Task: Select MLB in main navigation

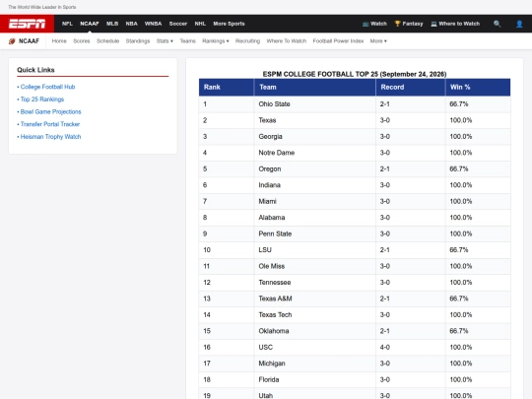Action: point(112,24)
